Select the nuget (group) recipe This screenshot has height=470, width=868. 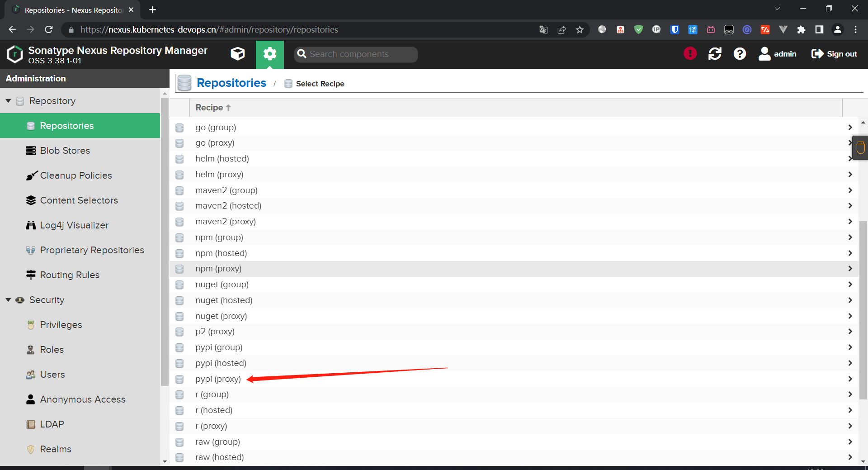pyautogui.click(x=514, y=285)
